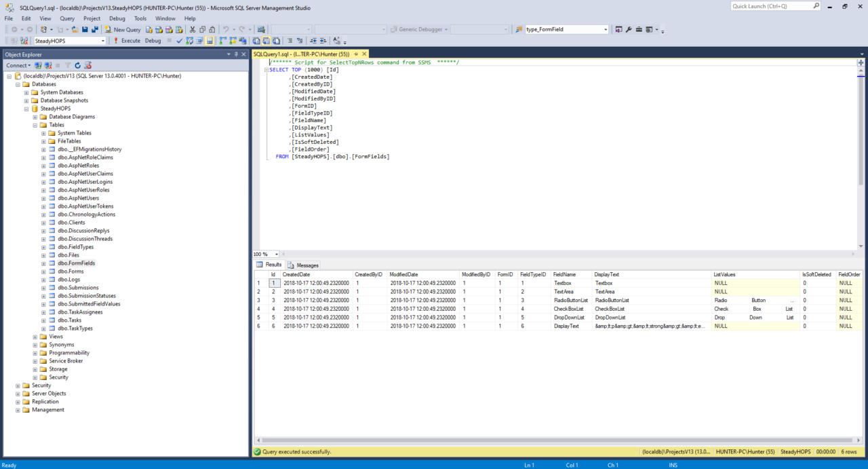
Task: Refresh the Object Explorer
Action: (x=77, y=64)
